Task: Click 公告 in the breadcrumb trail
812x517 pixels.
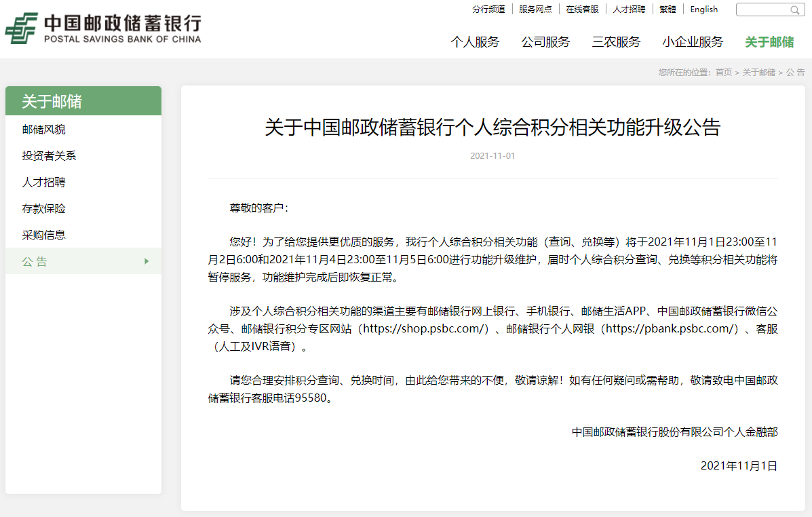Action: click(x=796, y=73)
